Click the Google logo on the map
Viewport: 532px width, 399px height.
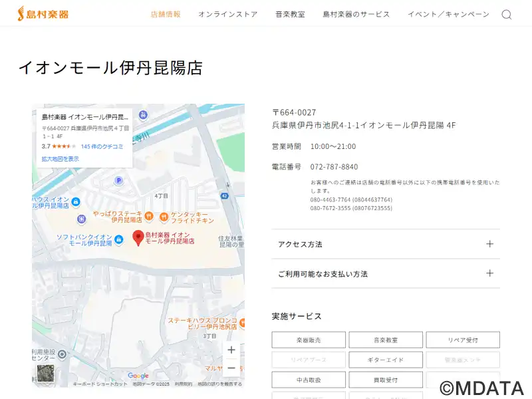click(x=138, y=376)
